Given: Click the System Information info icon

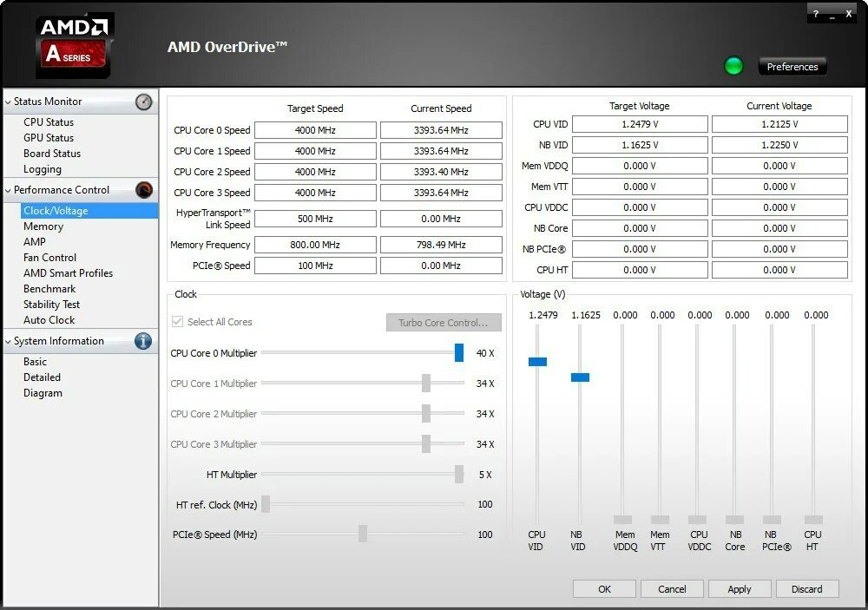Looking at the screenshot, I should tap(143, 341).
